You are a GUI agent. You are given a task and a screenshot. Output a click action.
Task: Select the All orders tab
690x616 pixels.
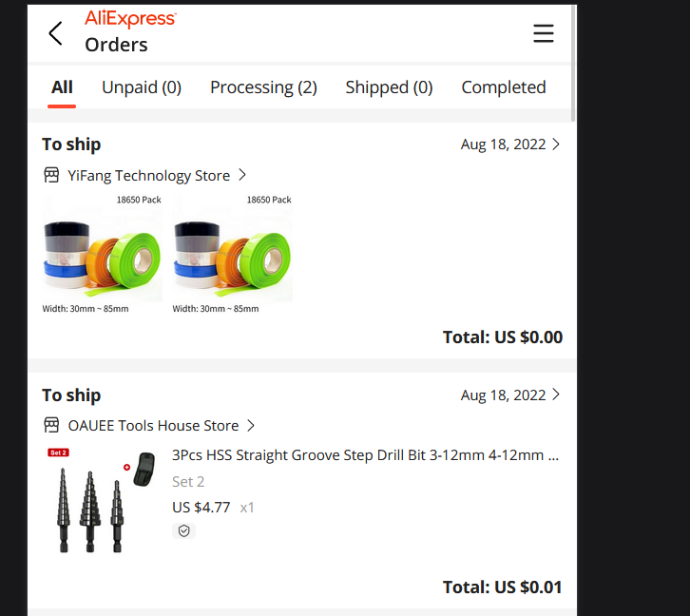coord(62,87)
